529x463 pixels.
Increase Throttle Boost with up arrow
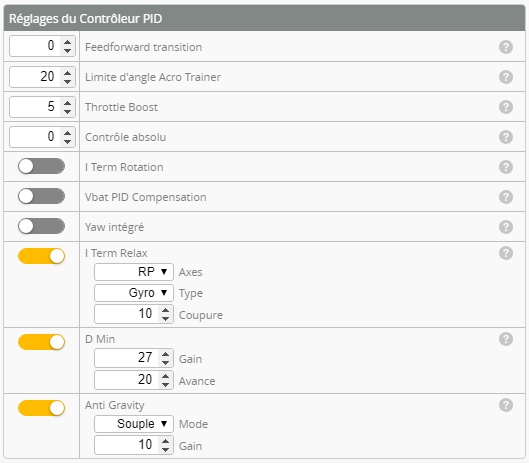pos(67,103)
